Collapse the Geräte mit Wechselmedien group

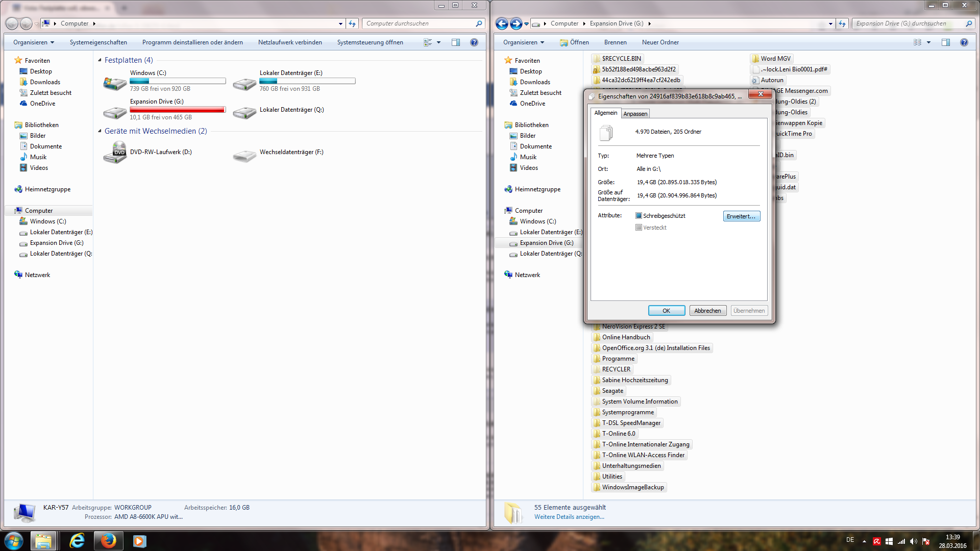coord(100,131)
